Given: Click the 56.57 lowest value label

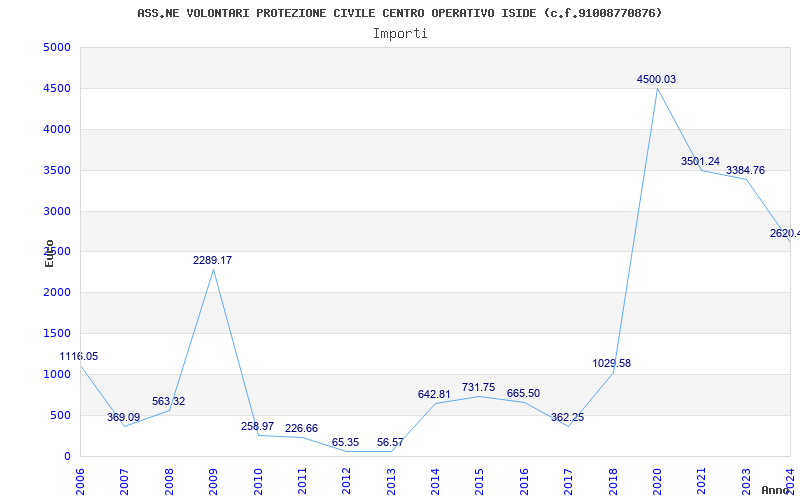Looking at the screenshot, I should 390,442.
